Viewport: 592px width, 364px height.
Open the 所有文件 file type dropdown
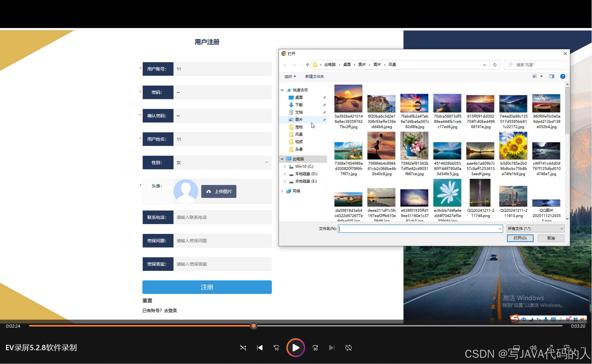(x=535, y=228)
